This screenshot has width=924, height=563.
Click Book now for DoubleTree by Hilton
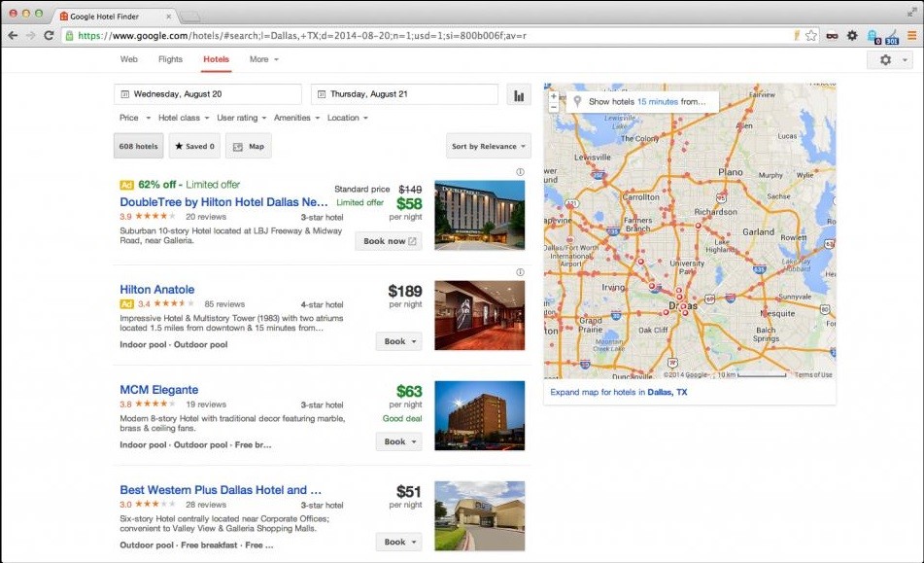[x=389, y=241]
